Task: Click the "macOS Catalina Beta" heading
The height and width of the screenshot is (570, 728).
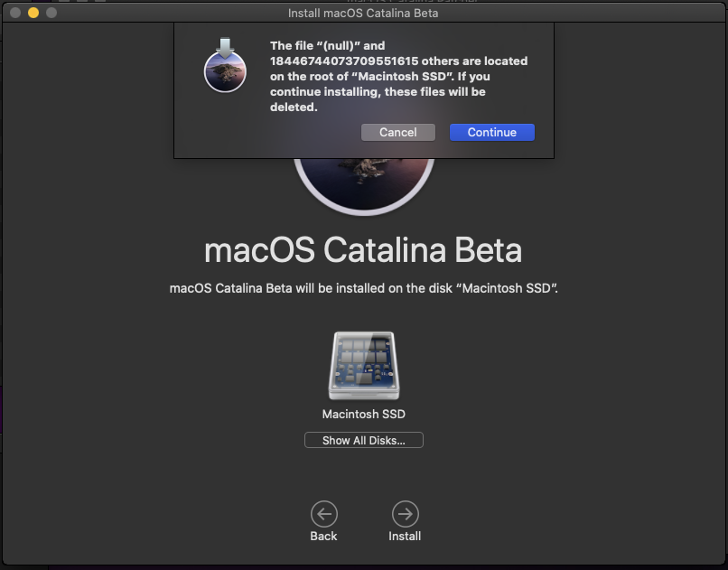Action: point(363,250)
